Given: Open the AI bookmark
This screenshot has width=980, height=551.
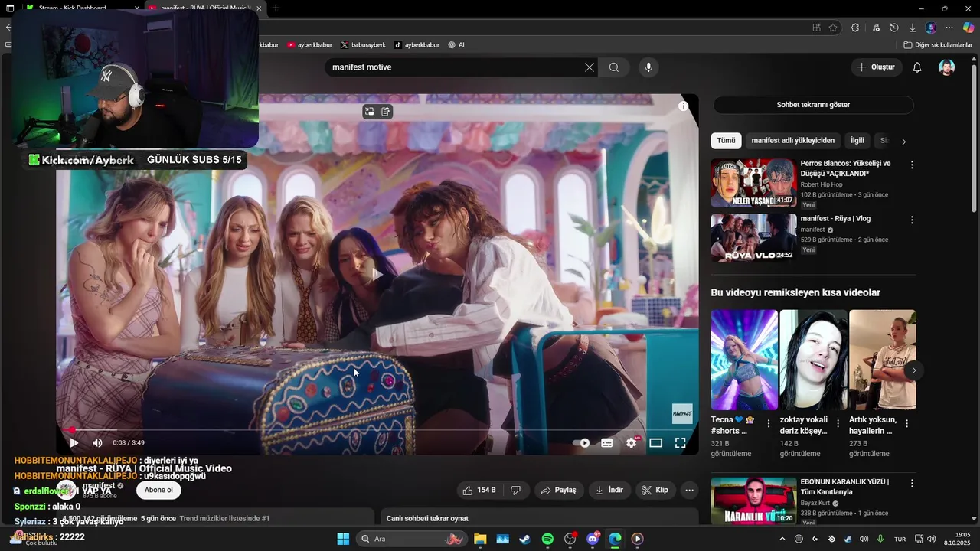Looking at the screenshot, I should (x=456, y=45).
